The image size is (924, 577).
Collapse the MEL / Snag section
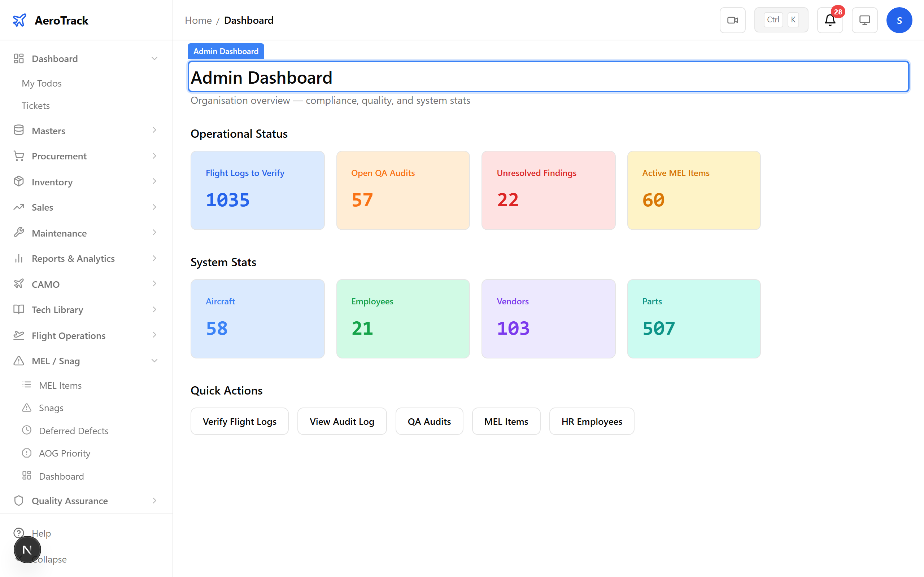click(154, 360)
